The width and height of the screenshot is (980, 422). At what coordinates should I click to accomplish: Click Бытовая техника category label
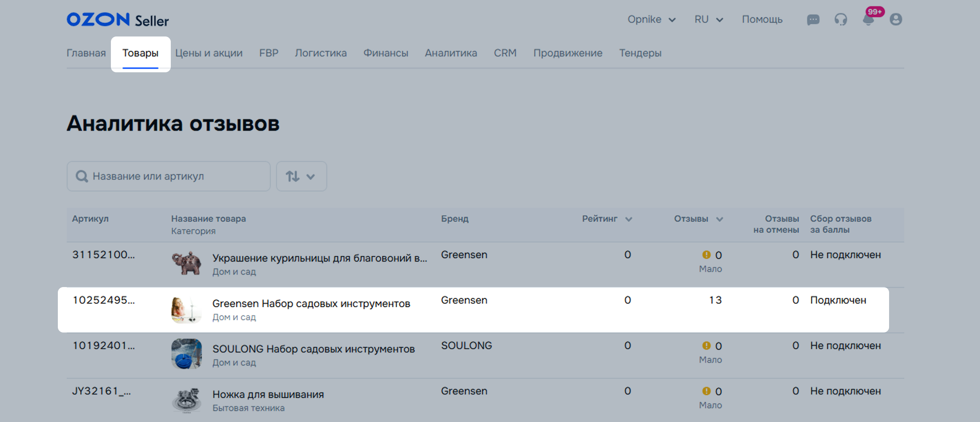248,408
